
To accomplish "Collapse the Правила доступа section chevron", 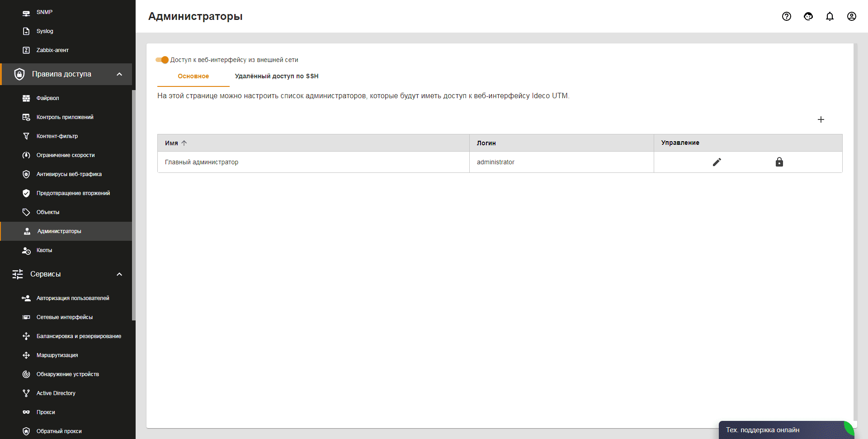I will click(x=119, y=74).
